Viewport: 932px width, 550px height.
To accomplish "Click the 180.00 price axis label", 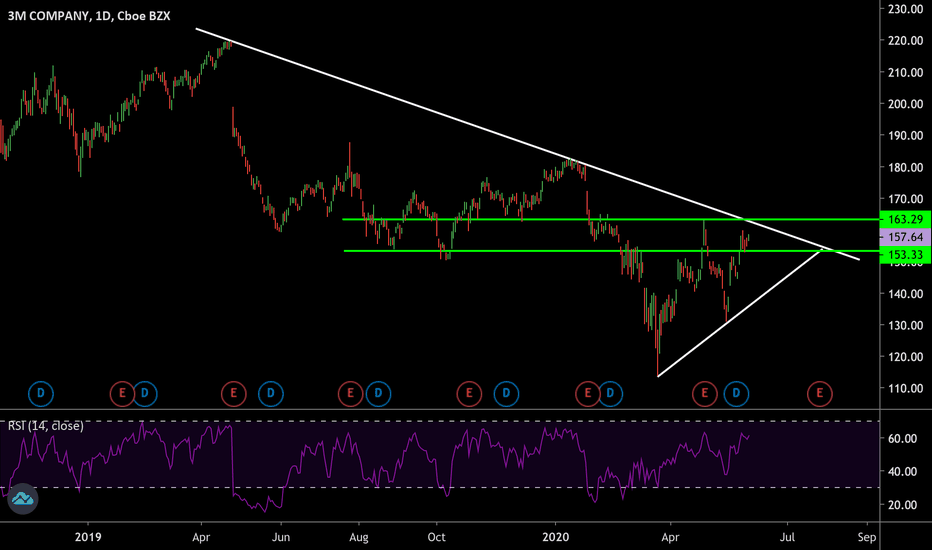I will click(x=906, y=168).
